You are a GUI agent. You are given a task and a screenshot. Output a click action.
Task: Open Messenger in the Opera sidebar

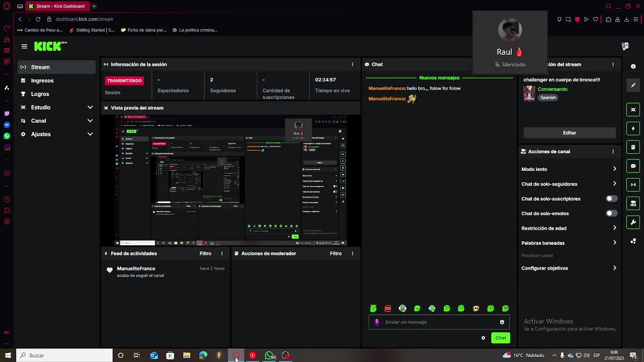coord(7,125)
